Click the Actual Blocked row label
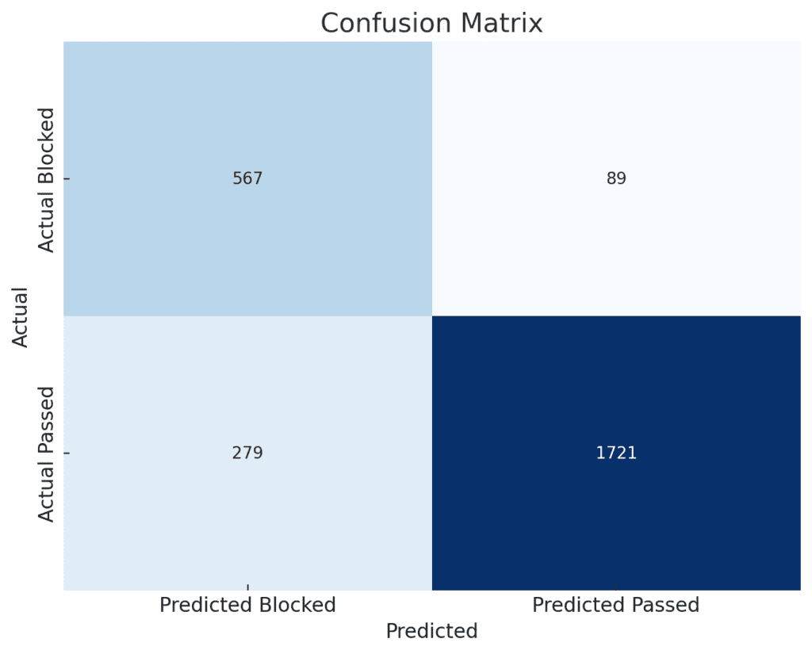 [46, 180]
